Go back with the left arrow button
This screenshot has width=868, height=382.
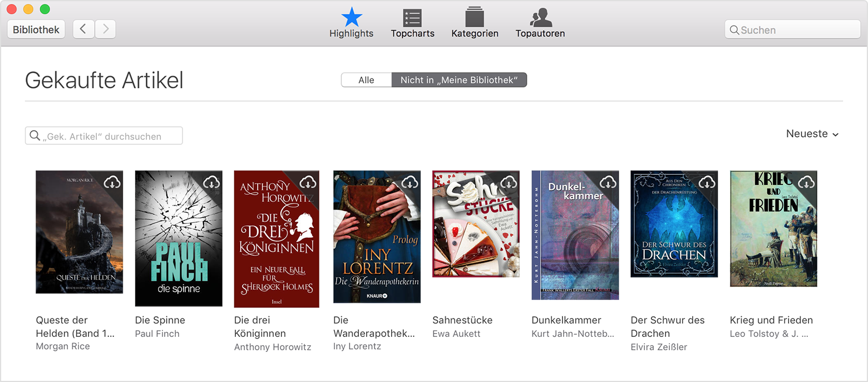tap(83, 30)
